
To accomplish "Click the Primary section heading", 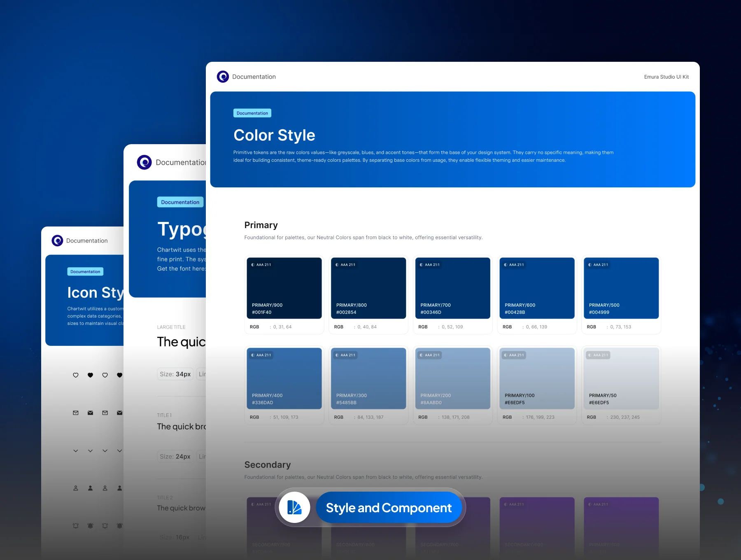I will coord(261,225).
